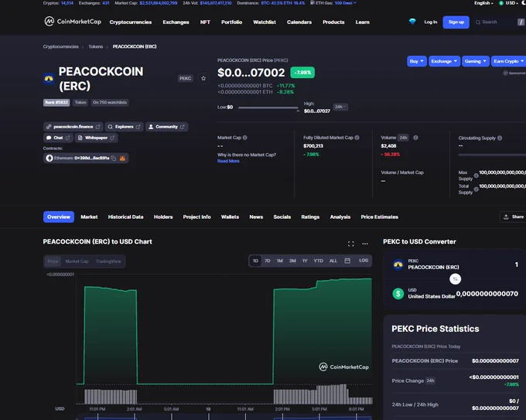Switch to the Holders tab
Viewport: 526px width, 420px height.
[x=163, y=217]
